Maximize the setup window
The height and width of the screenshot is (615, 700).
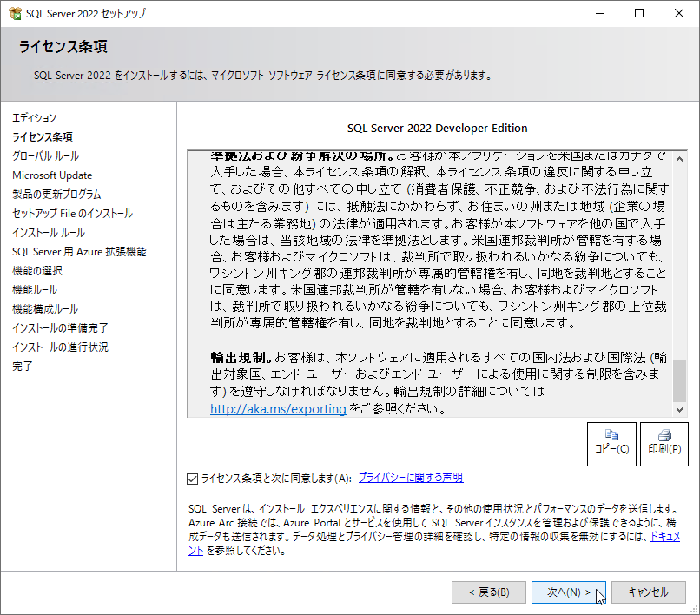pyautogui.click(x=639, y=13)
